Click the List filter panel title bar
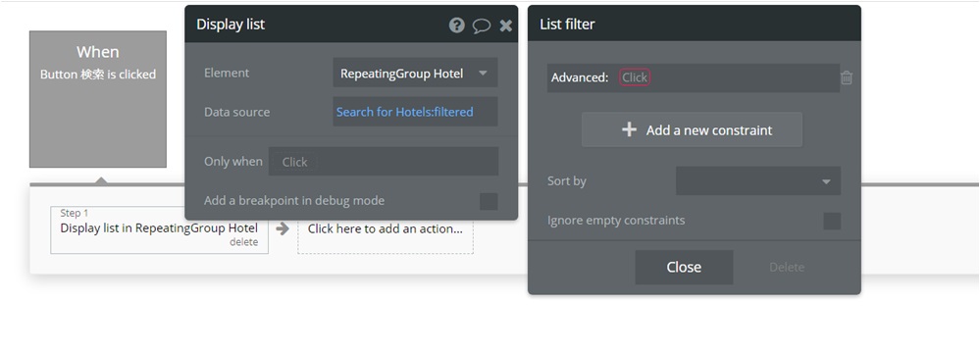This screenshot has width=980, height=353. [695, 24]
